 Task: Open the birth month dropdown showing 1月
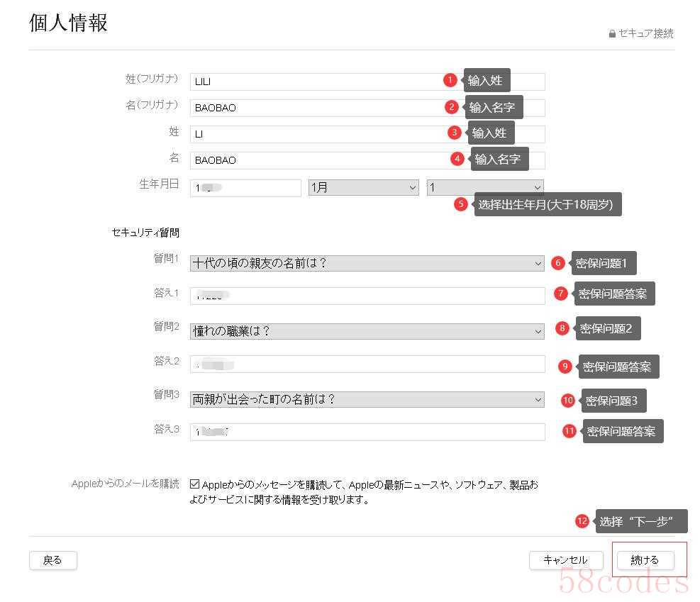364,188
